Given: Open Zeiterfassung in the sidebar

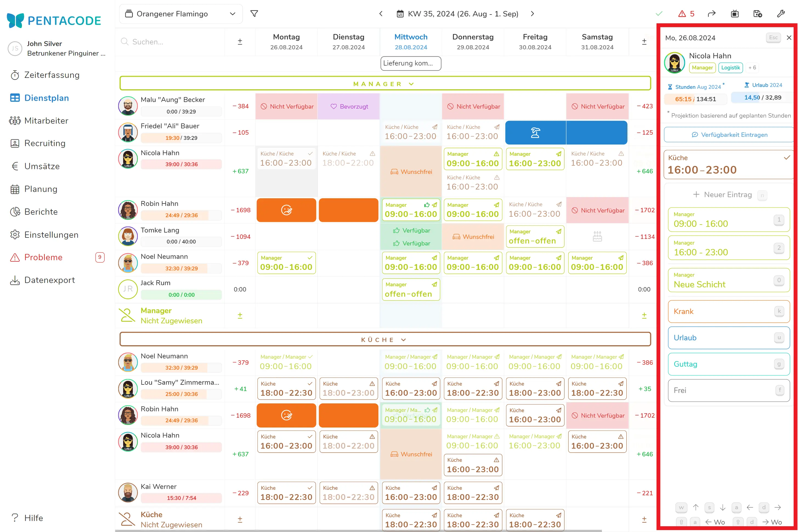Looking at the screenshot, I should (52, 75).
